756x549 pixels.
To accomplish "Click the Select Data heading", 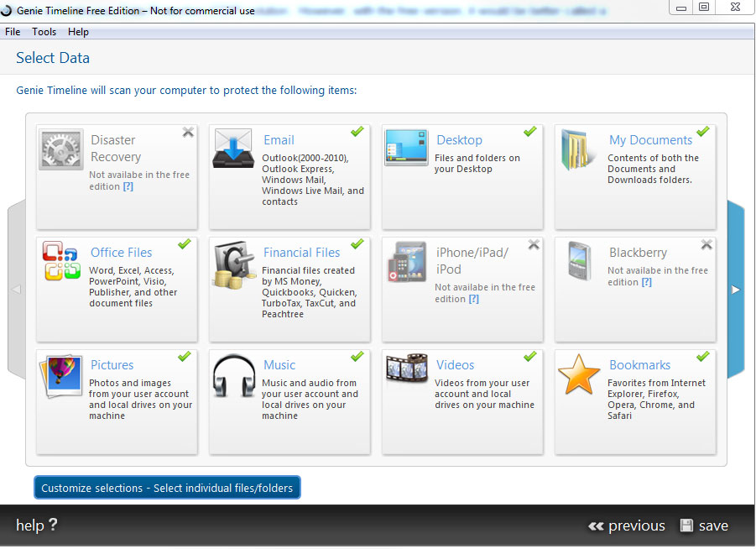I will click(x=53, y=58).
